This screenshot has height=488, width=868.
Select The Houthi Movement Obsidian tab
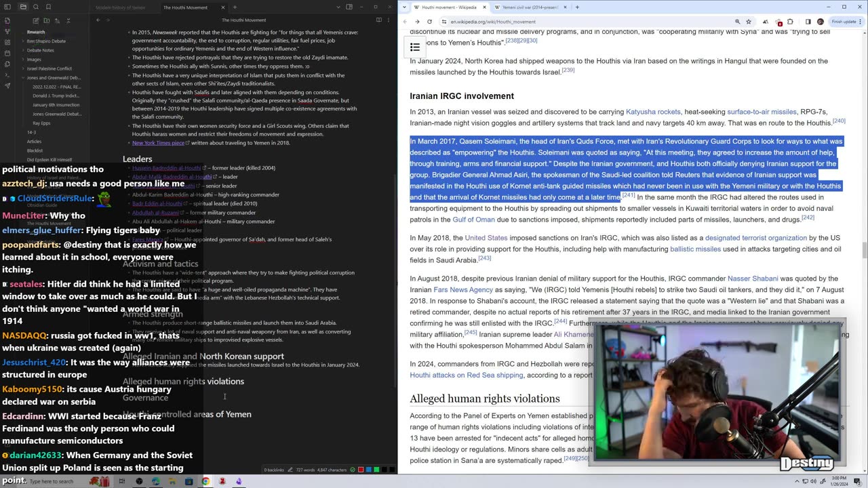point(185,7)
